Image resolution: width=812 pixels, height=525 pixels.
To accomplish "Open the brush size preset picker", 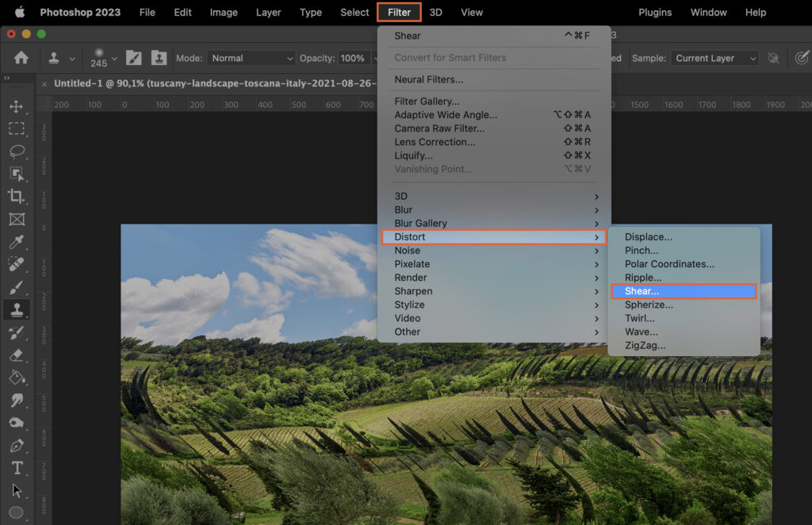I will click(x=103, y=58).
